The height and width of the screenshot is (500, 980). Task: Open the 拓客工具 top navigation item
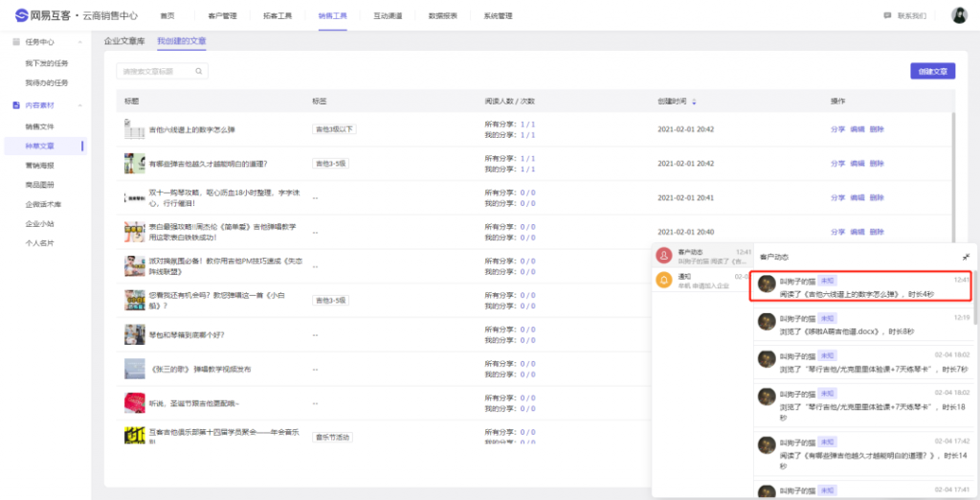[x=278, y=15]
